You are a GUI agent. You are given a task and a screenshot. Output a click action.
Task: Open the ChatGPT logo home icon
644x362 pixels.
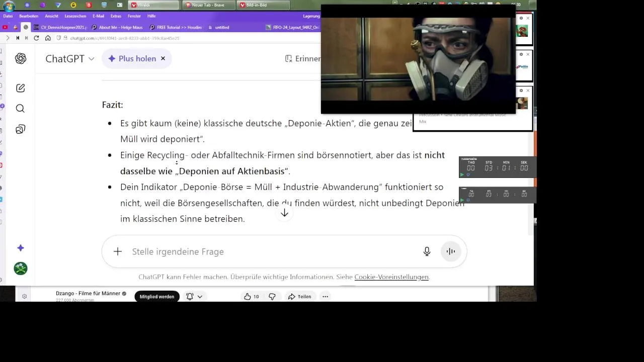21,59
